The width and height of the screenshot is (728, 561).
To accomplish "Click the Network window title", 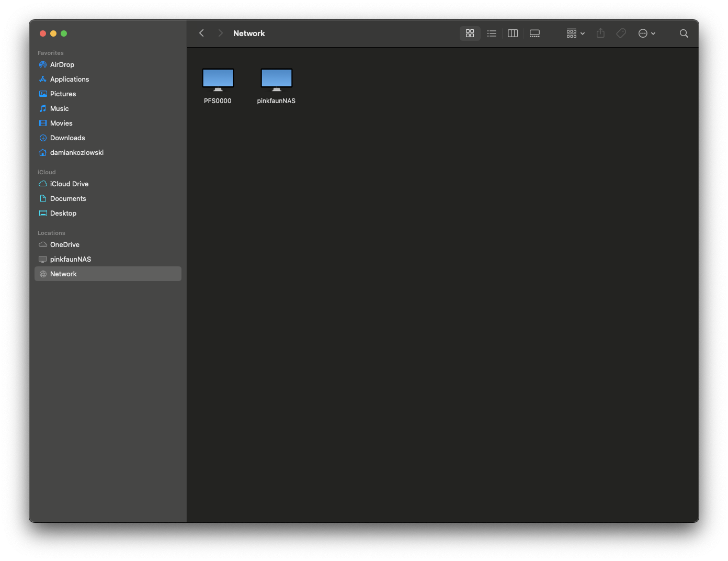I will (x=249, y=33).
